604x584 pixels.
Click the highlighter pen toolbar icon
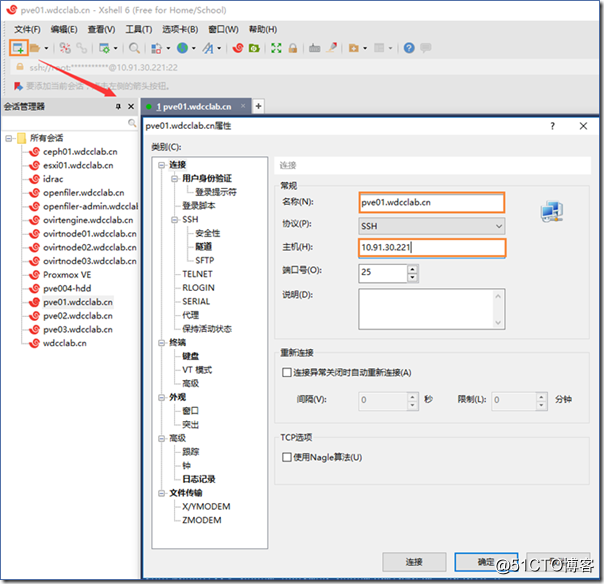(332, 48)
